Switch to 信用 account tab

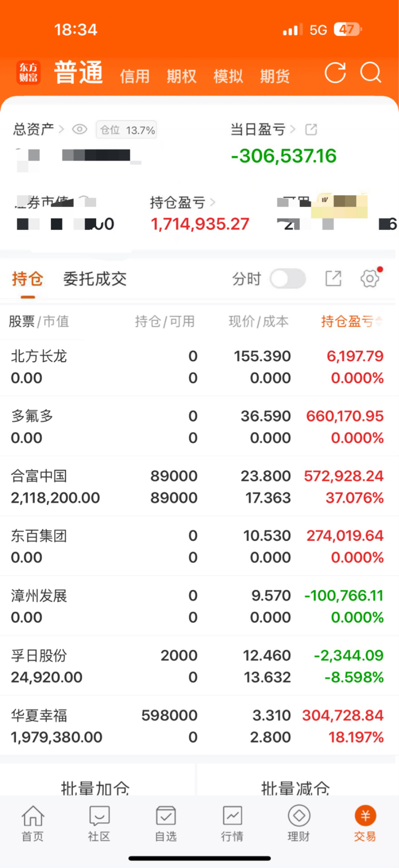point(135,76)
